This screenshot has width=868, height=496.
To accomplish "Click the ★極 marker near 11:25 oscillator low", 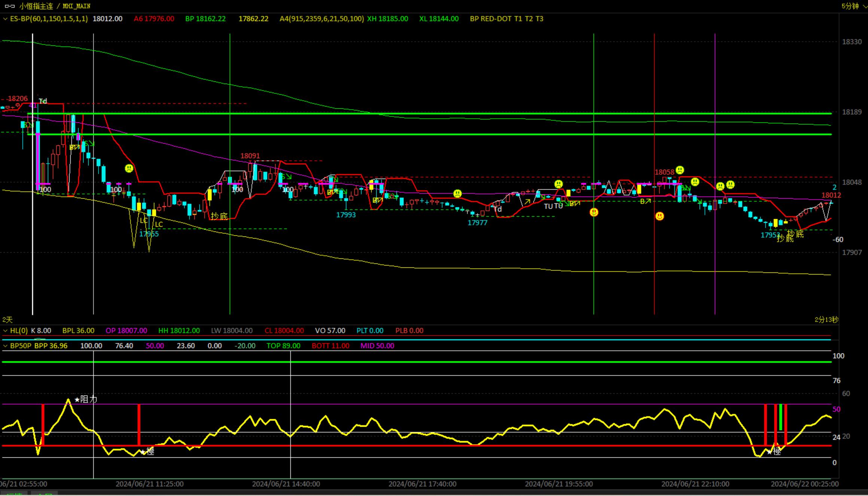I will pos(147,451).
